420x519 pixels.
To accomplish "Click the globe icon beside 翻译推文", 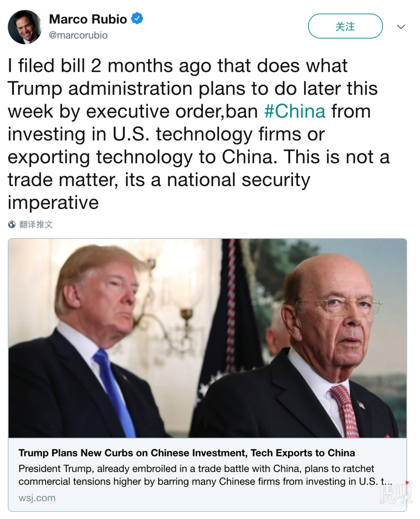I will pyautogui.click(x=12, y=225).
